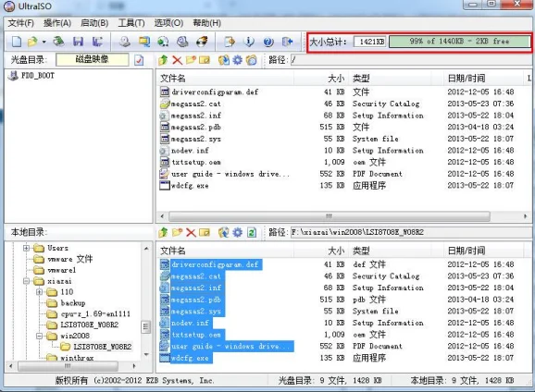The height and width of the screenshot is (392, 535).
Task: Create a new image with the New icon
Action: click(x=17, y=42)
